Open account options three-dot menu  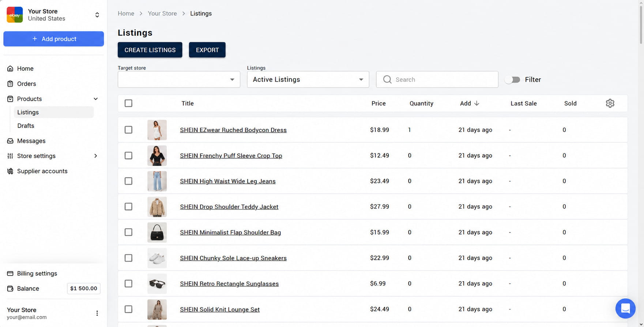pyautogui.click(x=97, y=313)
